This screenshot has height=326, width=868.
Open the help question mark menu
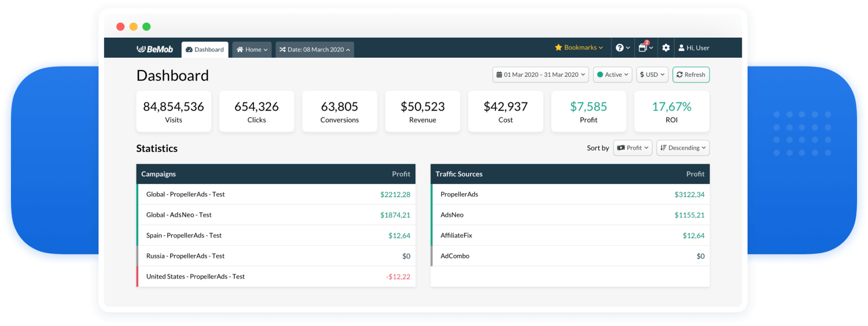point(623,48)
